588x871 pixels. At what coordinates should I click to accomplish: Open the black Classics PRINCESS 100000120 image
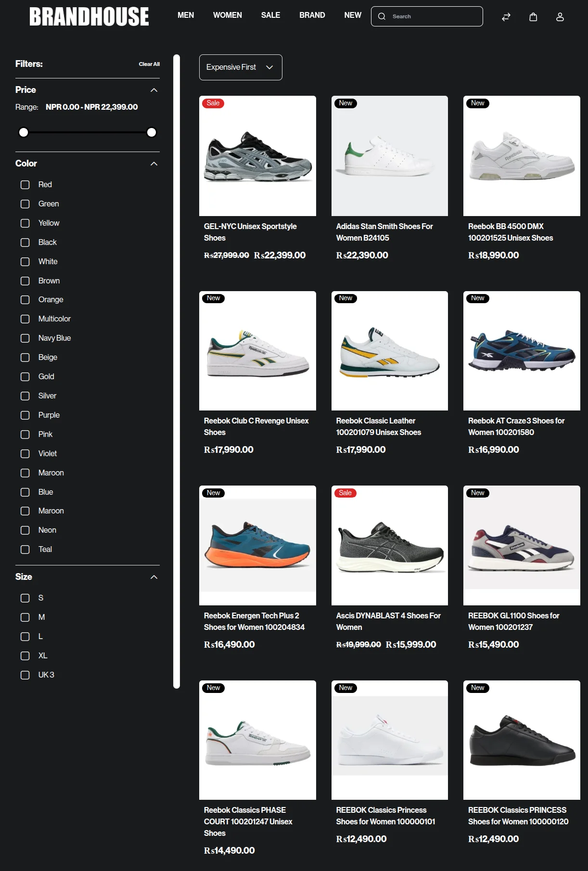point(522,740)
